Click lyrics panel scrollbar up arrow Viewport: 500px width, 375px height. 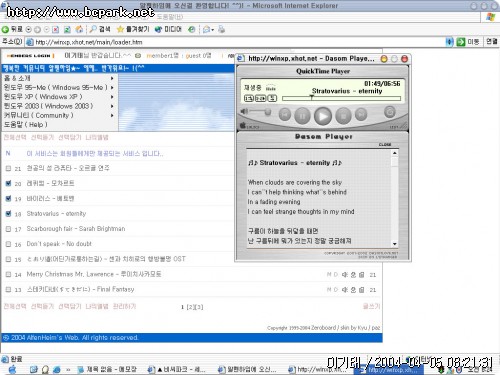[395, 153]
